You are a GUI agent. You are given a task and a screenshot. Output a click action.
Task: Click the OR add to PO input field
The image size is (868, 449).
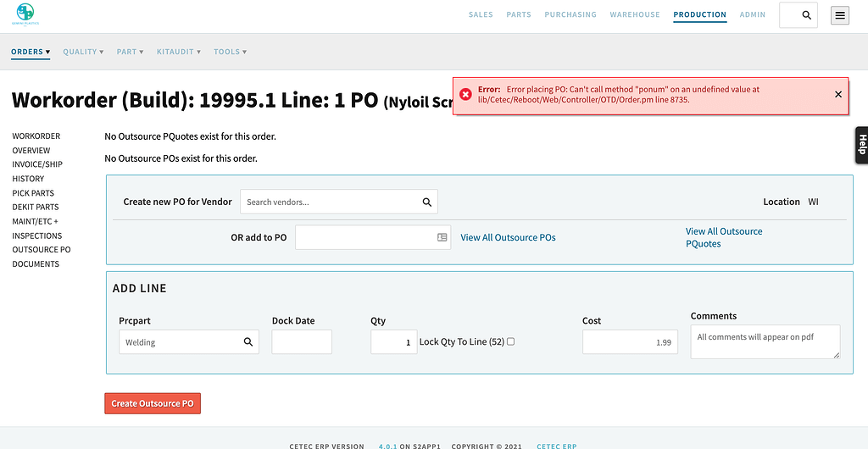click(373, 237)
